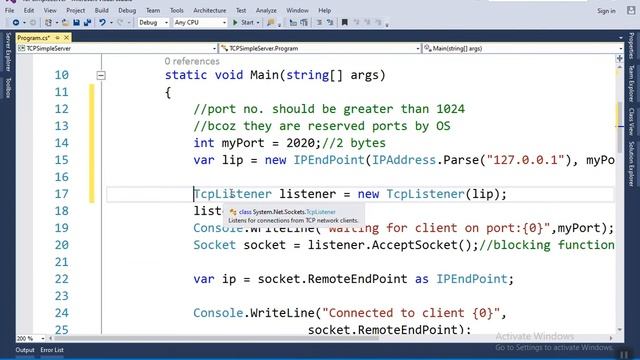Open the Help menu
The image size is (640, 360).
324,10
